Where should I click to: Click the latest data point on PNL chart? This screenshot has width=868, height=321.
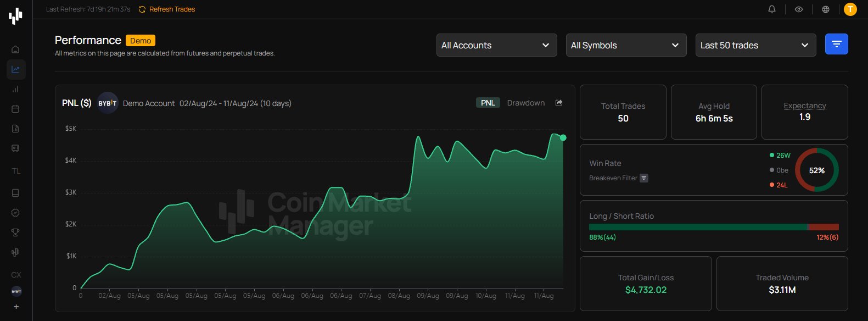coord(563,137)
